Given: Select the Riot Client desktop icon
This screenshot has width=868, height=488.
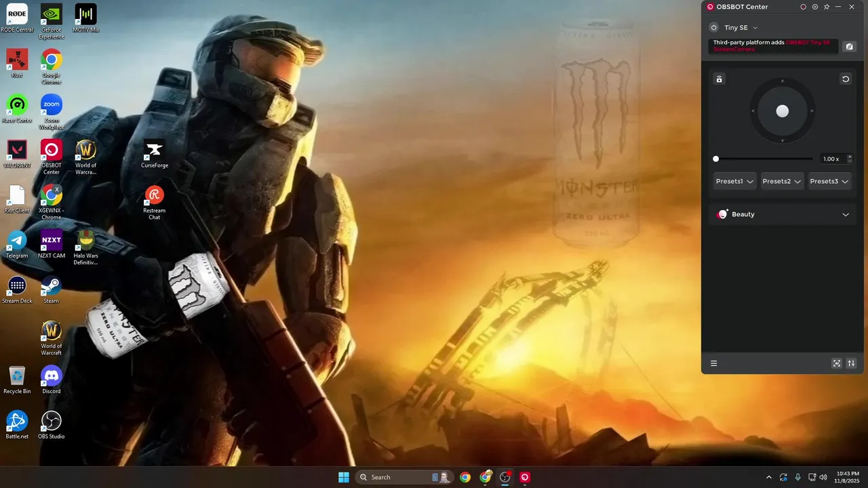Looking at the screenshot, I should click(17, 199).
